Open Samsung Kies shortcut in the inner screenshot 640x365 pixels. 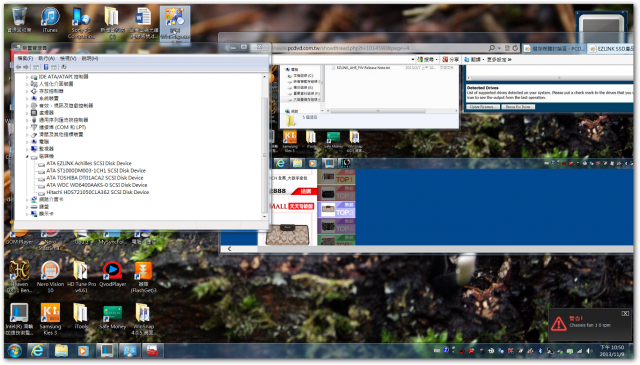[x=290, y=140]
